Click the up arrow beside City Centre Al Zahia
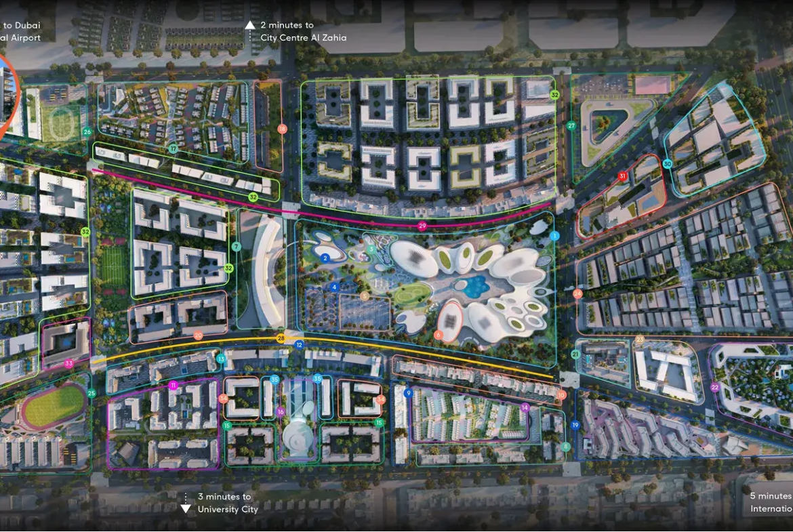Viewport: 793px width, 532px height. tap(249, 25)
